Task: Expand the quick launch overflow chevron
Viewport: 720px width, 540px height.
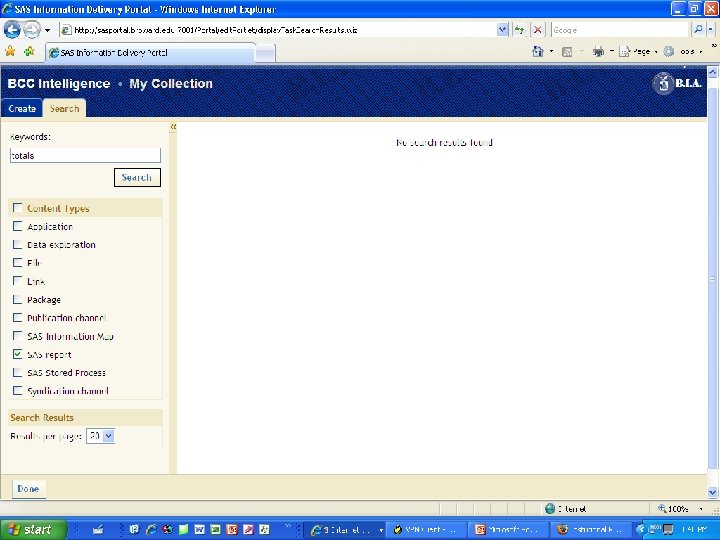Action: [x=288, y=526]
